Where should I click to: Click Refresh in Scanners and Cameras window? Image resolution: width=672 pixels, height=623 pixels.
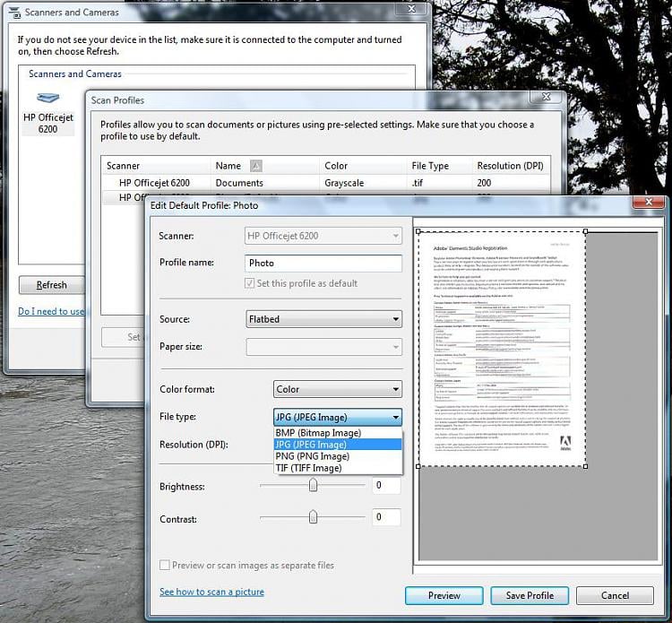[x=51, y=285]
